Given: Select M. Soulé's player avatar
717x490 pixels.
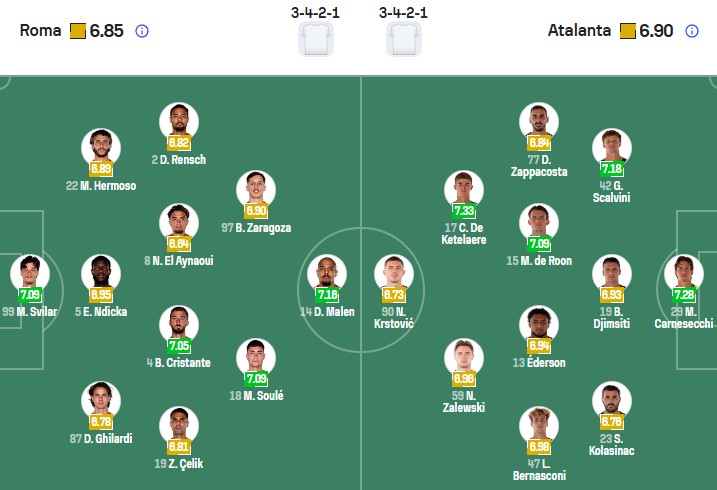Looking at the screenshot, I should coord(256,358).
